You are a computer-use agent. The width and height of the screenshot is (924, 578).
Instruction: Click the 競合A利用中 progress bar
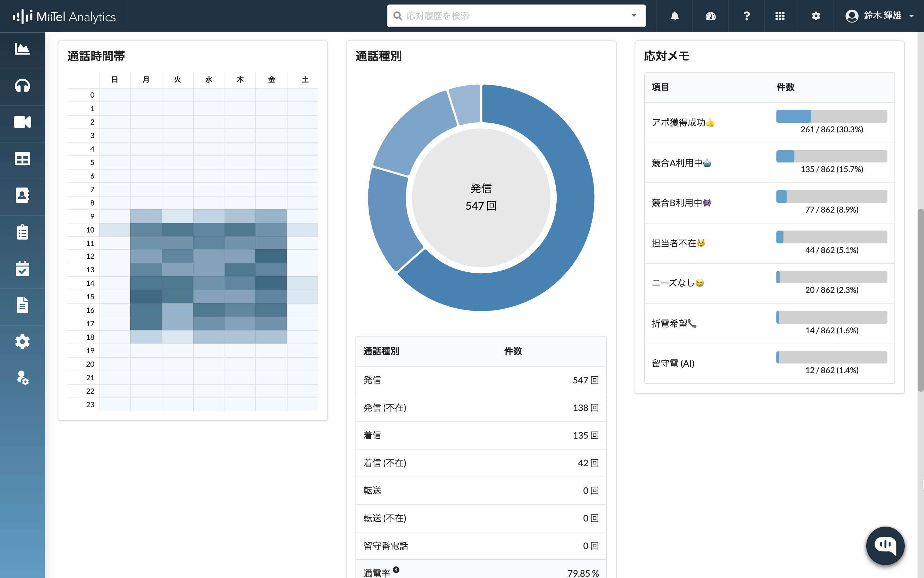click(831, 156)
